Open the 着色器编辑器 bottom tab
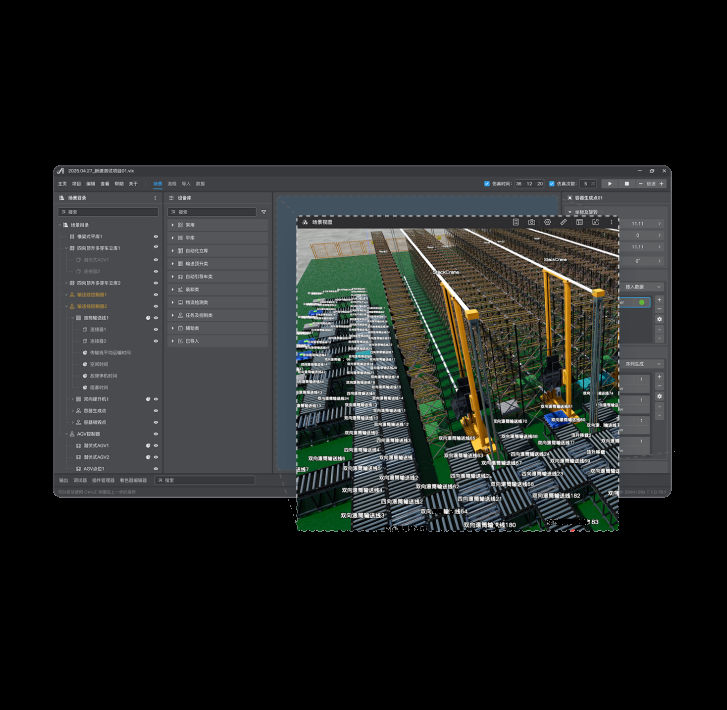Image resolution: width=727 pixels, height=710 pixels. 133,480
